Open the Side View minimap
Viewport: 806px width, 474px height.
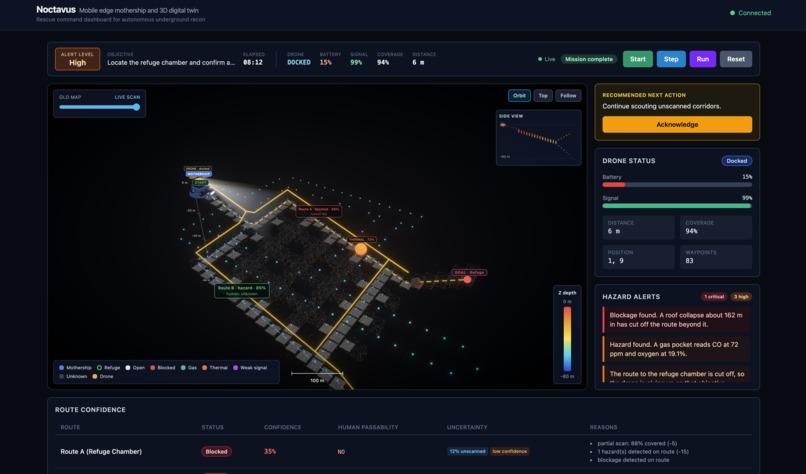point(539,137)
